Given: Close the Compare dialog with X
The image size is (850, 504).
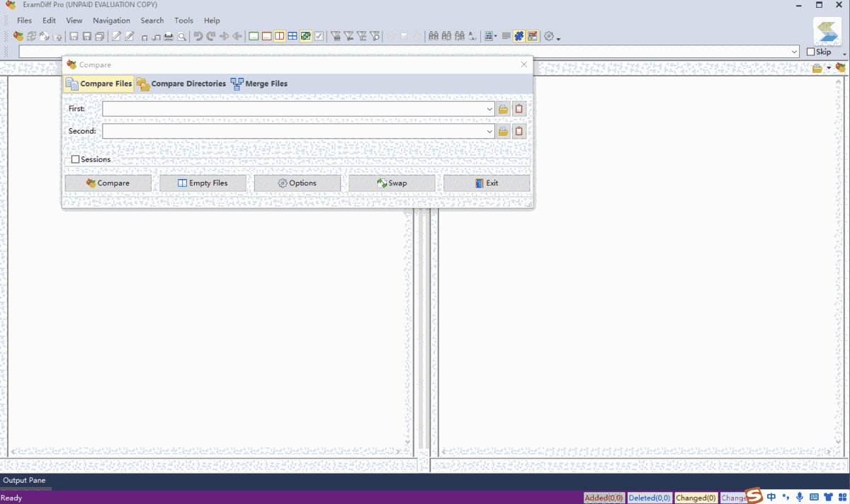Looking at the screenshot, I should click(524, 64).
